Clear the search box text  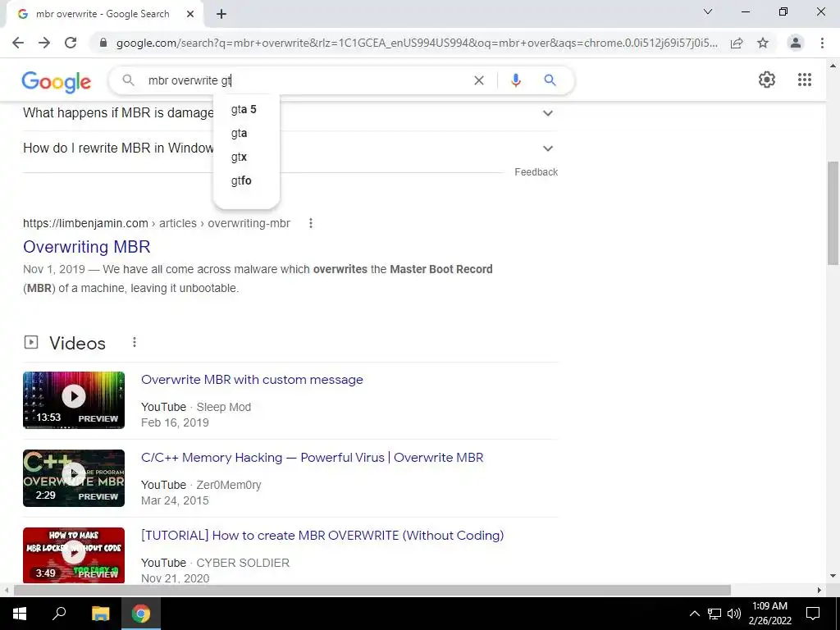click(x=479, y=80)
